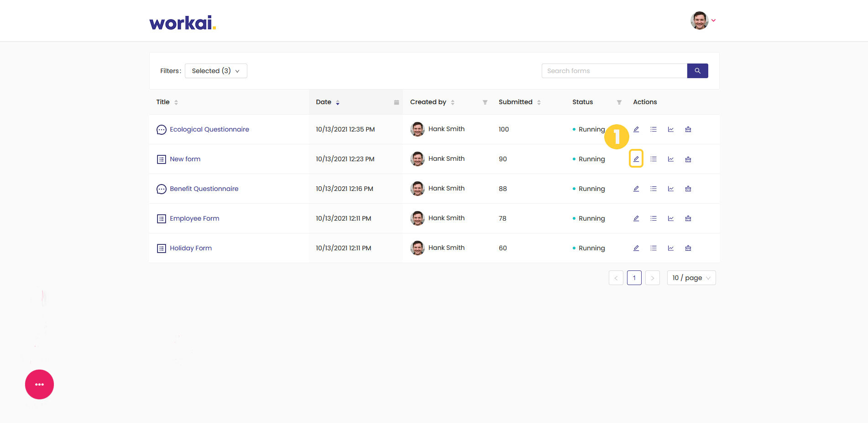Image resolution: width=868 pixels, height=423 pixels.
Task: Edit the New form row
Action: click(636, 159)
